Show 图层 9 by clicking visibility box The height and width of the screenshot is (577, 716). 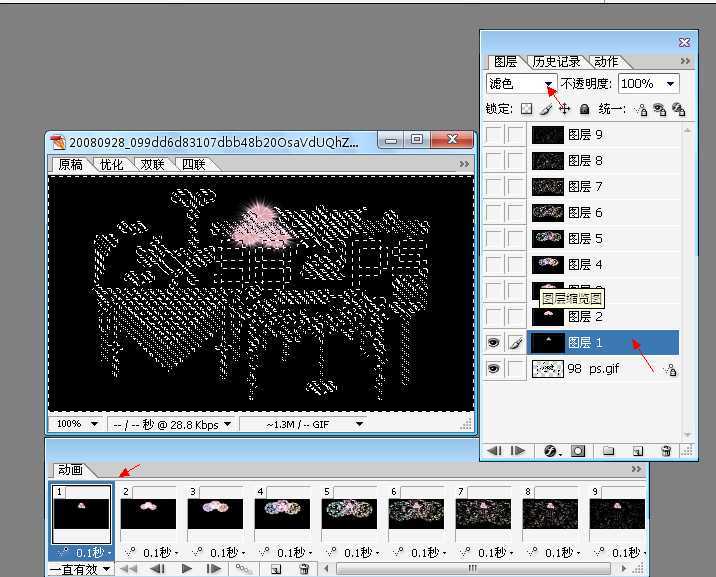tap(493, 134)
